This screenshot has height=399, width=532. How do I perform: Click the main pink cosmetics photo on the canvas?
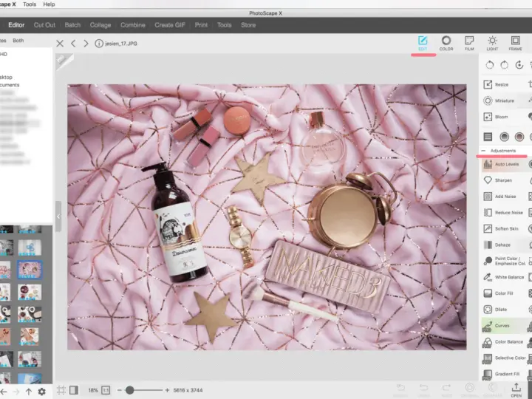point(267,217)
